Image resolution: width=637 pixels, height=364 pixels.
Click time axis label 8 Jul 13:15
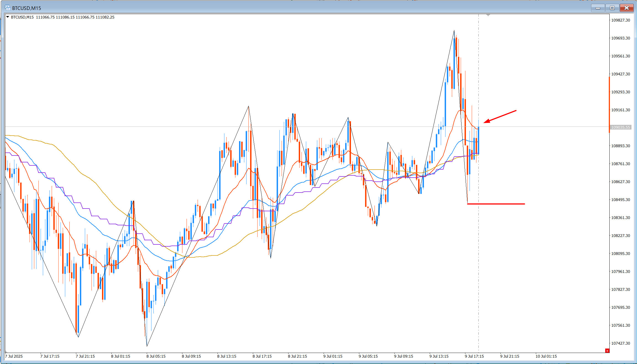(227, 356)
